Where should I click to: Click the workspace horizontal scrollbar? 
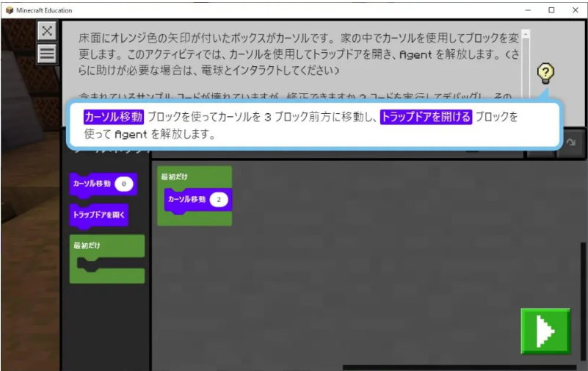point(460,367)
